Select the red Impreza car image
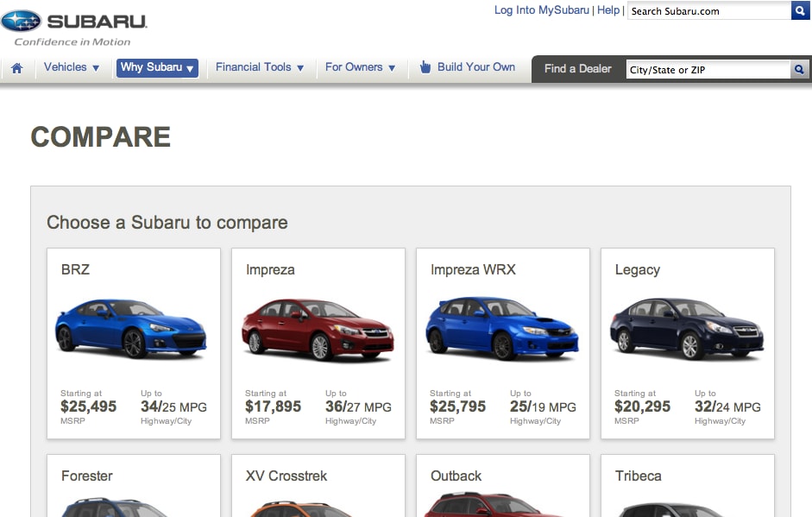Viewport: 812px width, 517px height. point(317,330)
